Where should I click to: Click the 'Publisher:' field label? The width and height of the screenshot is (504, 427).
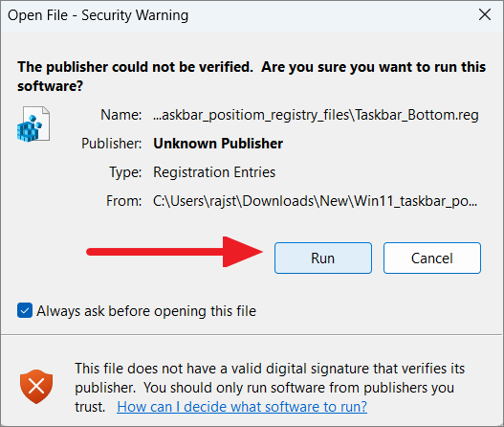click(111, 144)
